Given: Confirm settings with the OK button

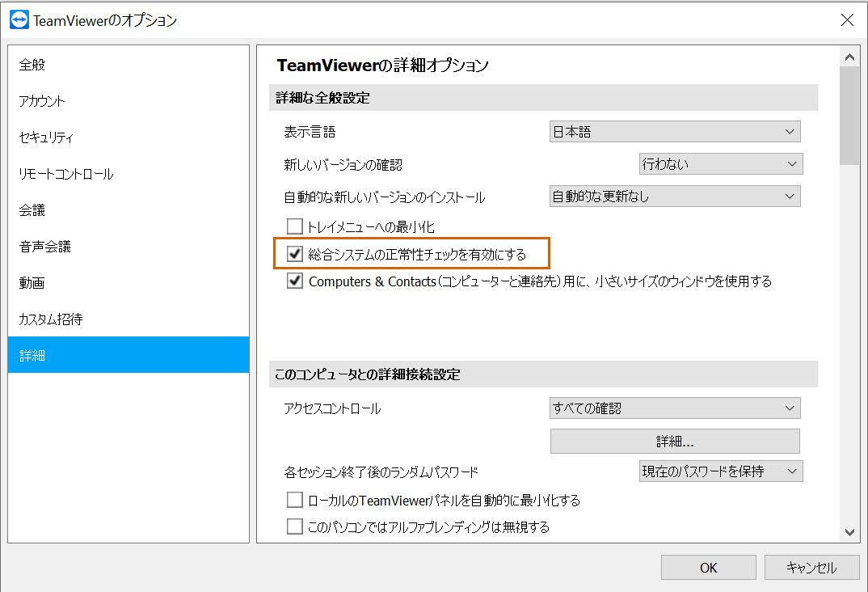Looking at the screenshot, I should pos(708,568).
